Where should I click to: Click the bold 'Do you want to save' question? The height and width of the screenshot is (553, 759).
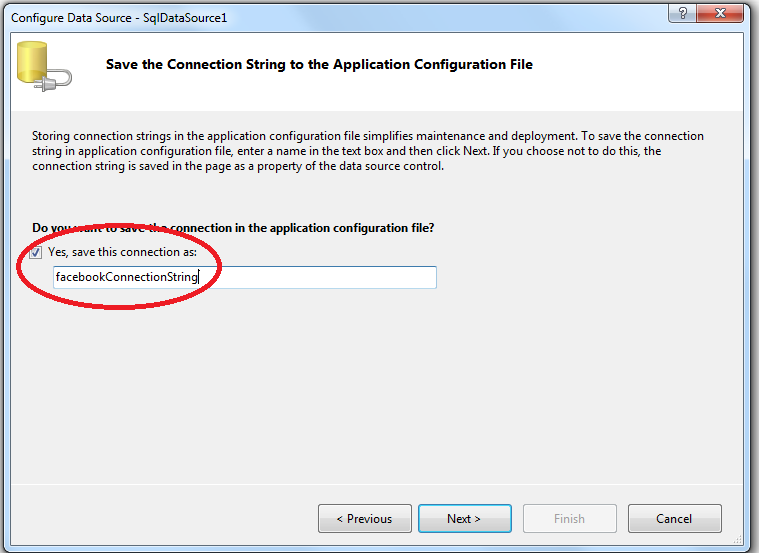click(233, 228)
